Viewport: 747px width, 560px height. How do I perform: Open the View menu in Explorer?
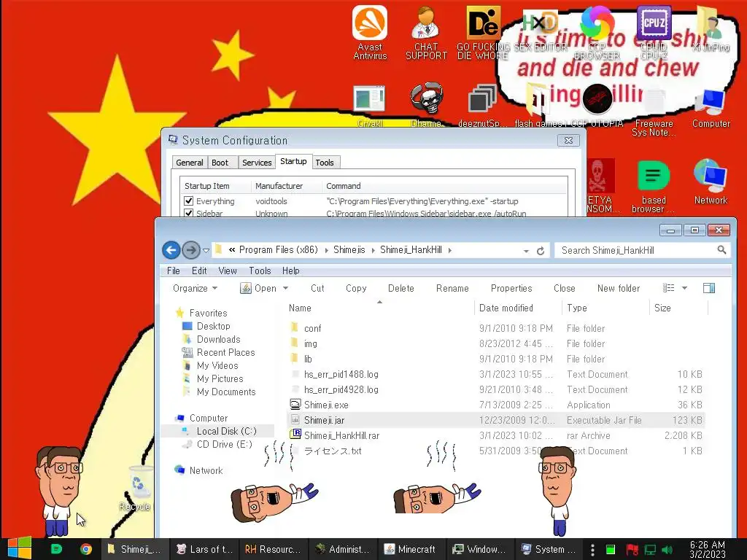click(228, 271)
